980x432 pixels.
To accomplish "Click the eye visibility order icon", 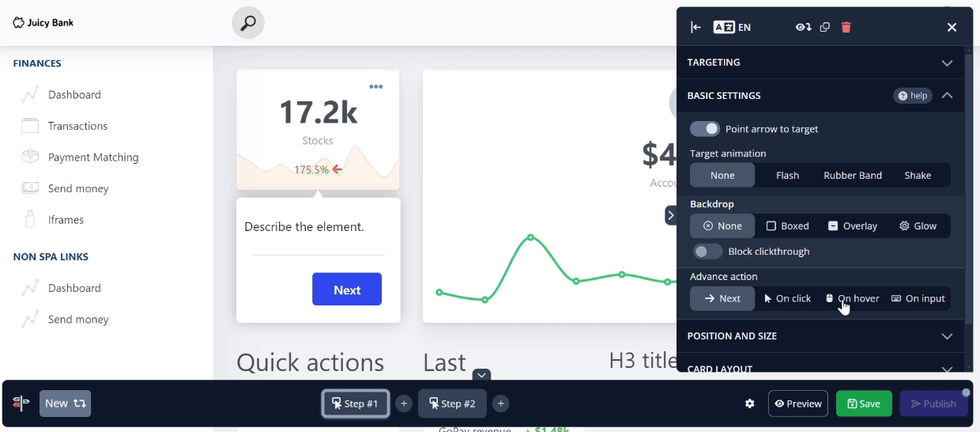I will tap(803, 27).
